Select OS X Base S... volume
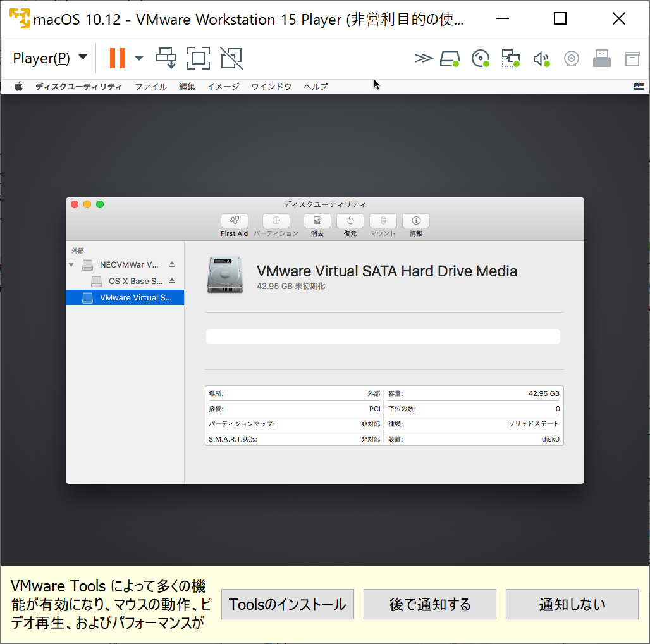The width and height of the screenshot is (650, 644). tap(135, 281)
